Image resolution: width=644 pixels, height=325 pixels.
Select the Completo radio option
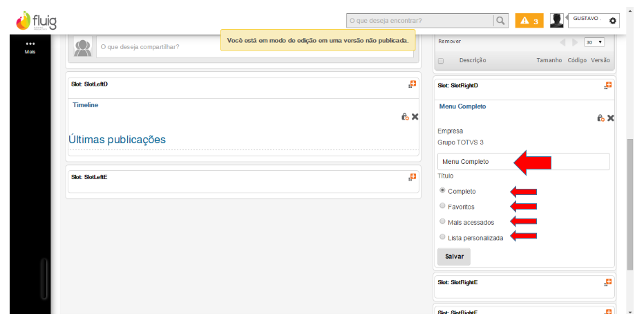(442, 190)
